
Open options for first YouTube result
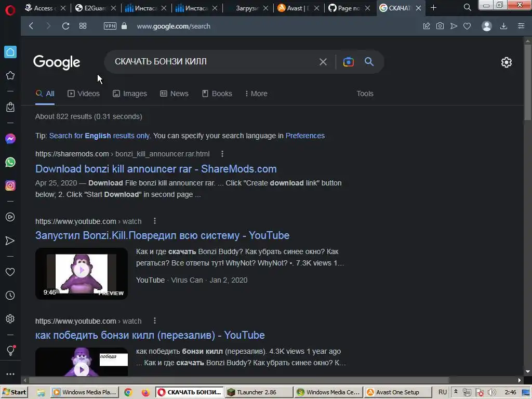tap(155, 221)
